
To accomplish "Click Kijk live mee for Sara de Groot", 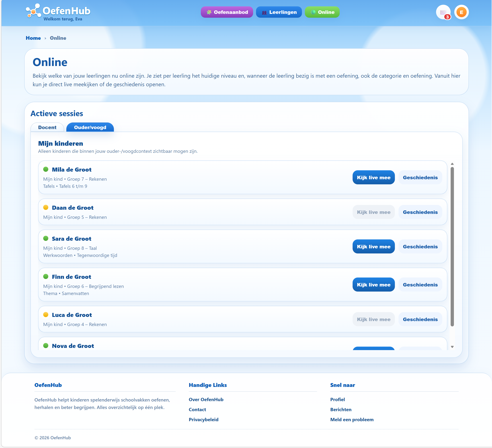I will tap(373, 247).
